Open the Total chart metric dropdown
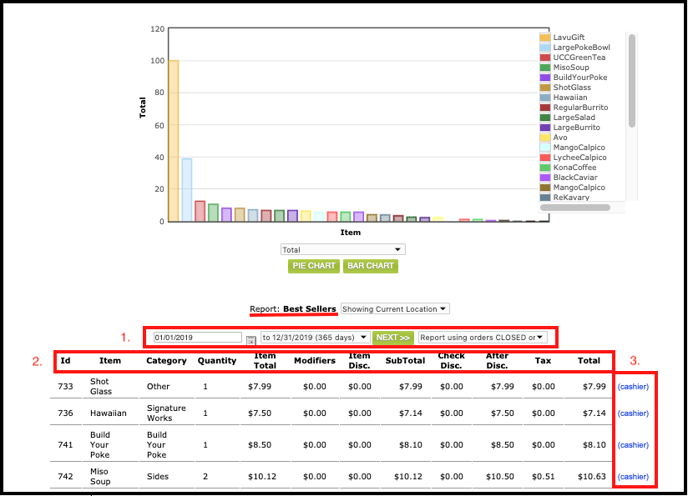Viewport: 688px width, 496px height. 343,249
